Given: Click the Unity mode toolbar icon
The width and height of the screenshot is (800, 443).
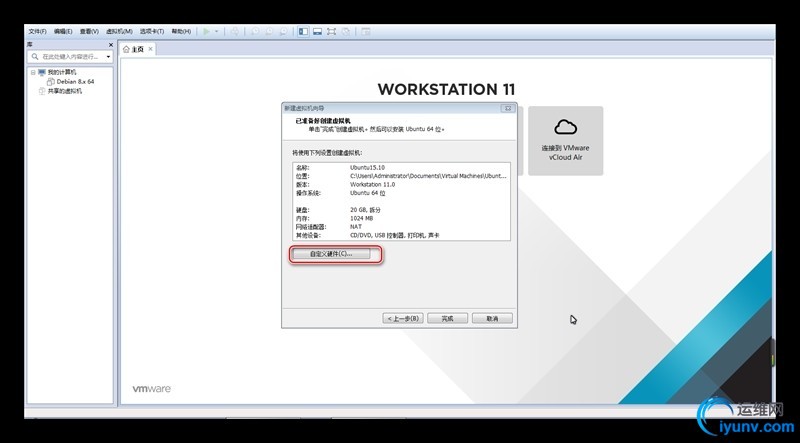Looking at the screenshot, I should 346,32.
